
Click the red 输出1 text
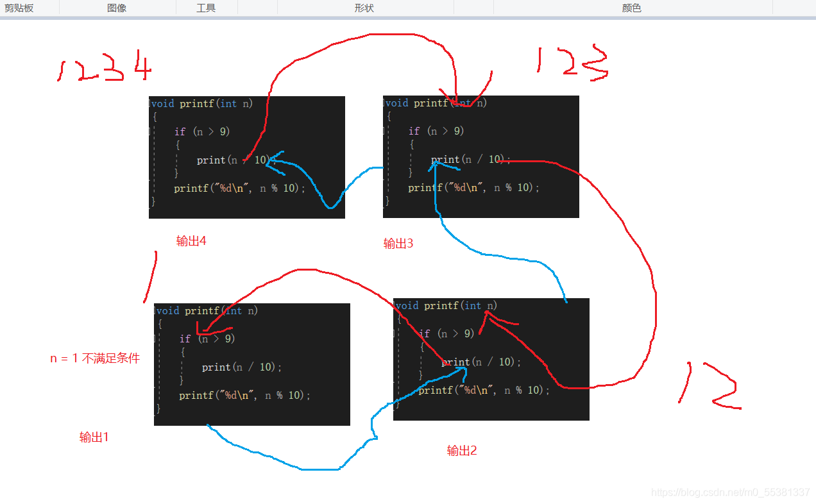tap(94, 437)
